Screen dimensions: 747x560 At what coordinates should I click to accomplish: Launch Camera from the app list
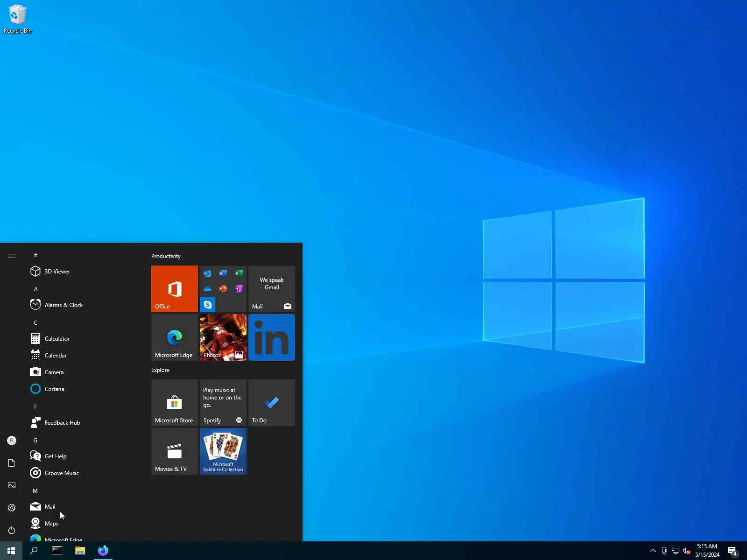84,372
